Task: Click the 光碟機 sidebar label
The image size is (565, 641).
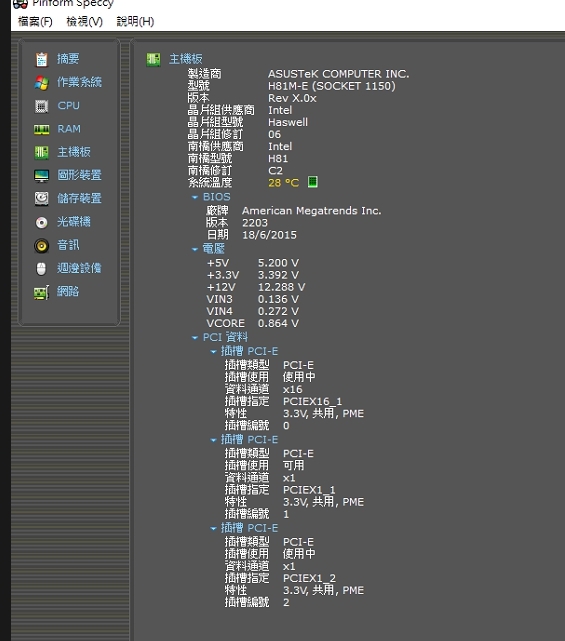Action: click(x=74, y=222)
